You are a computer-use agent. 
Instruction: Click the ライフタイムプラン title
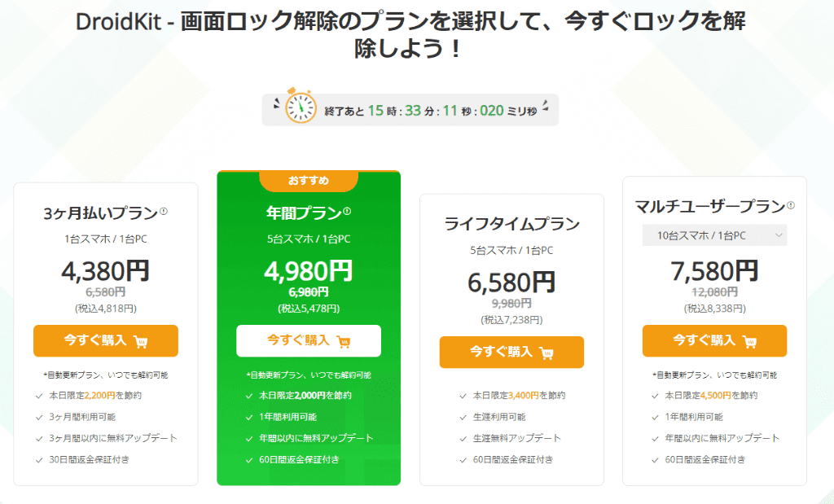point(511,224)
